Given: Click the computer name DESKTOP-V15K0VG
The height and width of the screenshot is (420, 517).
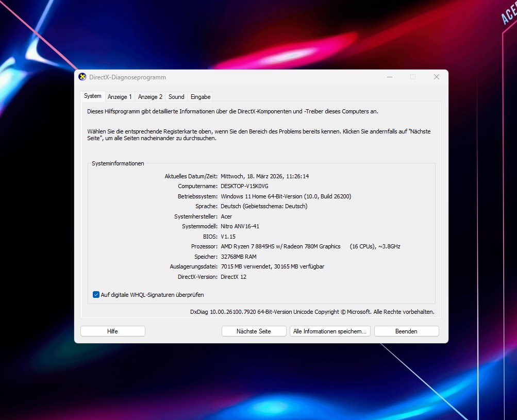Looking at the screenshot, I should [244, 186].
